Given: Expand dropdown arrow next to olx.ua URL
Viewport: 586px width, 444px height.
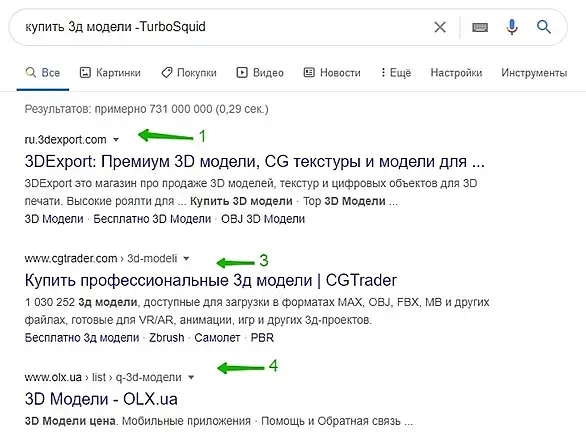Looking at the screenshot, I should tap(191, 377).
